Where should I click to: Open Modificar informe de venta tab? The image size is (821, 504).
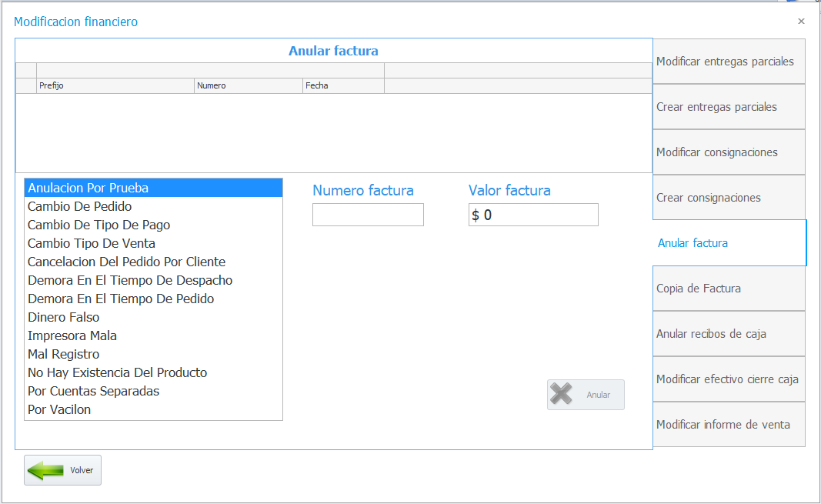coord(729,425)
